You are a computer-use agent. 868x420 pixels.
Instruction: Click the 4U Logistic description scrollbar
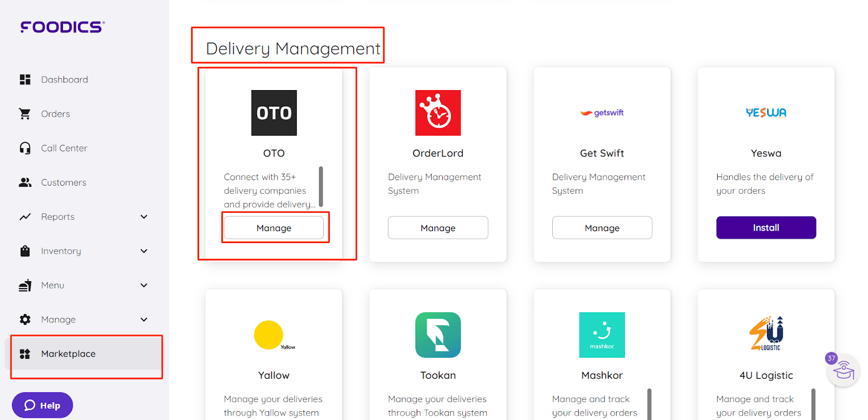(814, 404)
